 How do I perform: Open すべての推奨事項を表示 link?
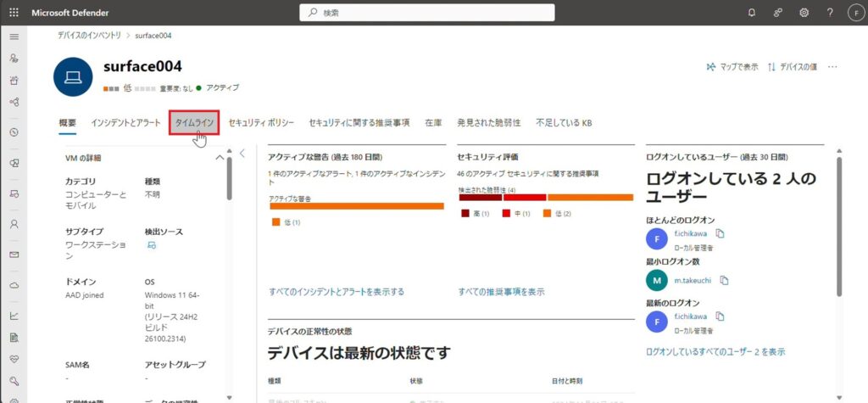pyautogui.click(x=502, y=292)
